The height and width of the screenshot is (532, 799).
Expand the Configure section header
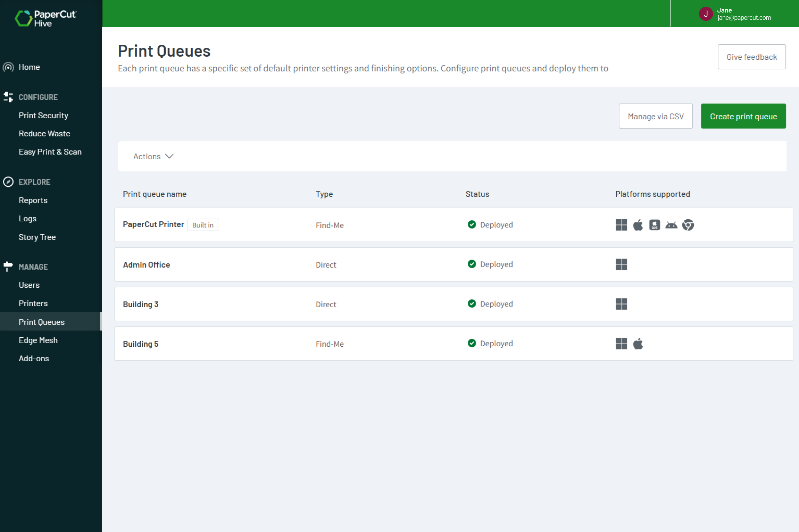coord(38,97)
